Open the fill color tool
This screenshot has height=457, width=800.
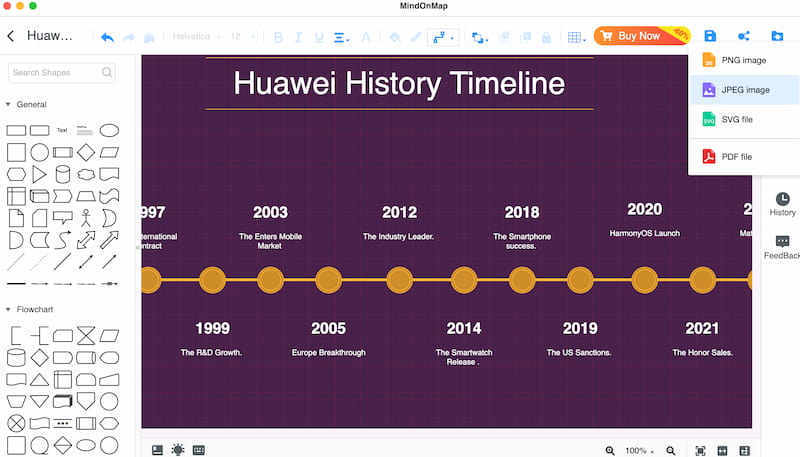pos(395,37)
